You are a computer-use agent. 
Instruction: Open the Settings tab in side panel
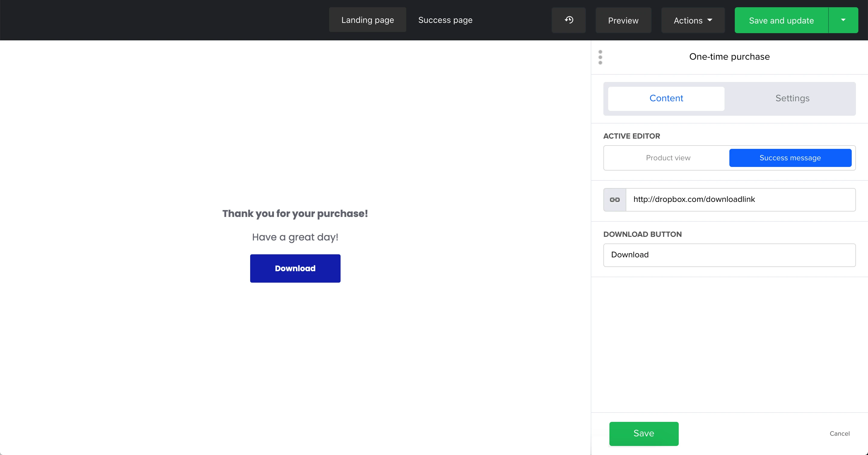pyautogui.click(x=792, y=98)
